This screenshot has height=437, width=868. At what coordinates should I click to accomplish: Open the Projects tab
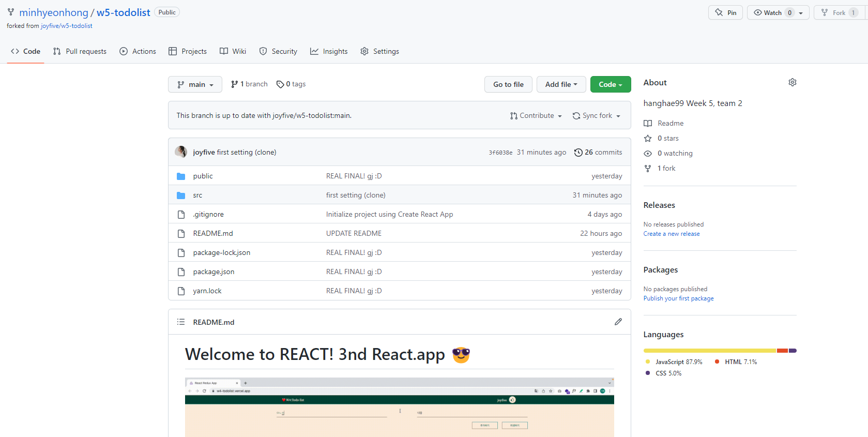pyautogui.click(x=188, y=51)
